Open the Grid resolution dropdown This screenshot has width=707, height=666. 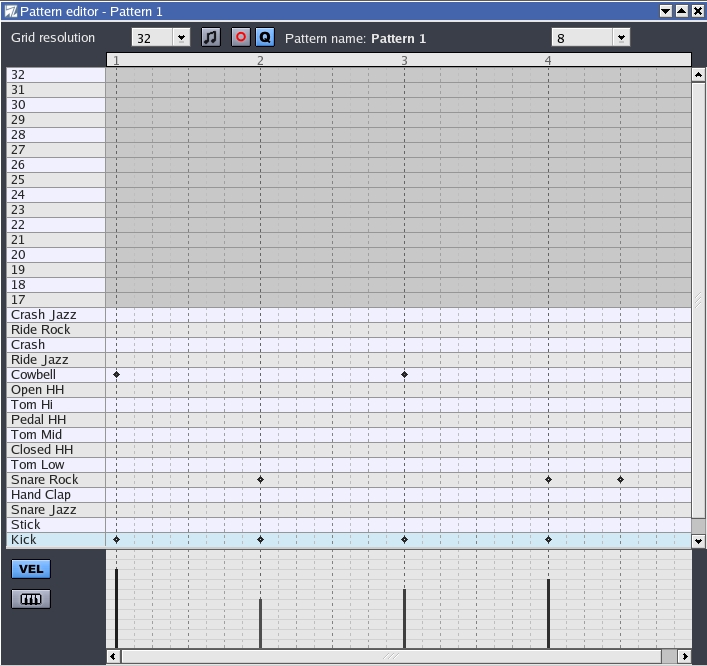pyautogui.click(x=161, y=37)
